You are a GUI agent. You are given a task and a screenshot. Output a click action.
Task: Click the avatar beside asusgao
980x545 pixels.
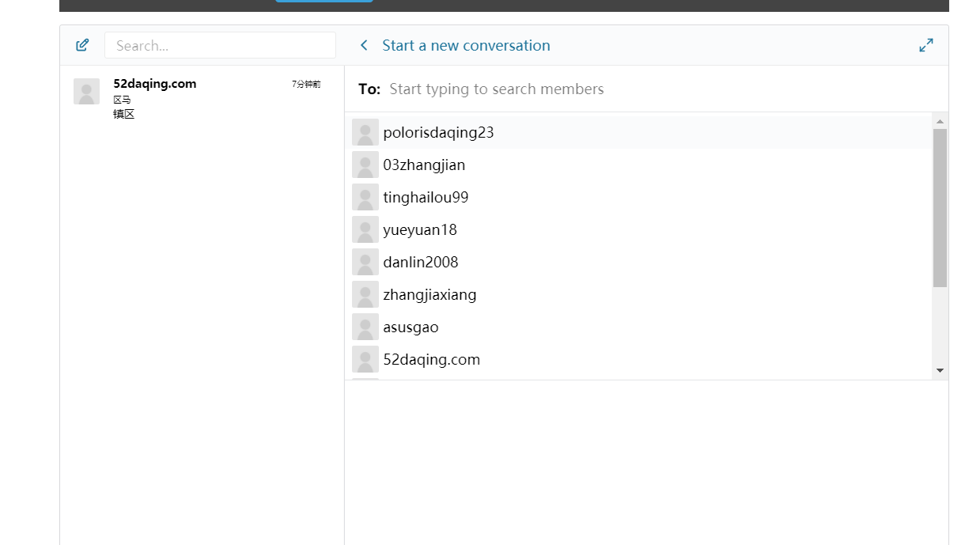[365, 327]
